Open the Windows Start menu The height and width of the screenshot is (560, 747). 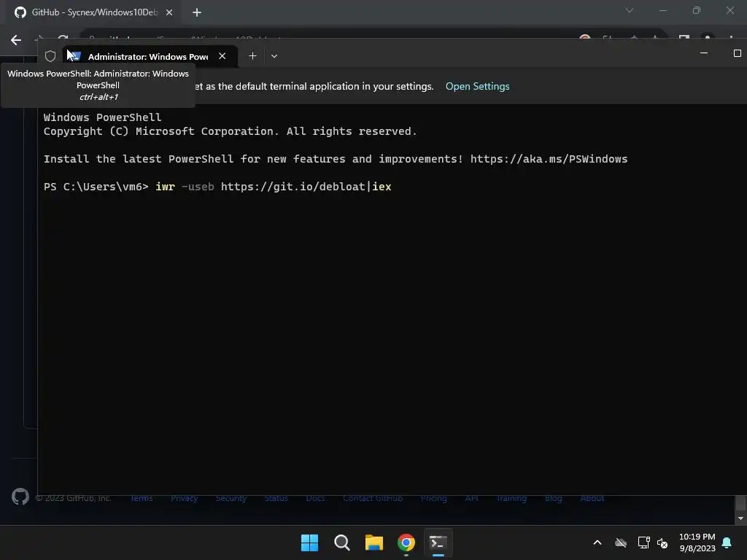309,542
